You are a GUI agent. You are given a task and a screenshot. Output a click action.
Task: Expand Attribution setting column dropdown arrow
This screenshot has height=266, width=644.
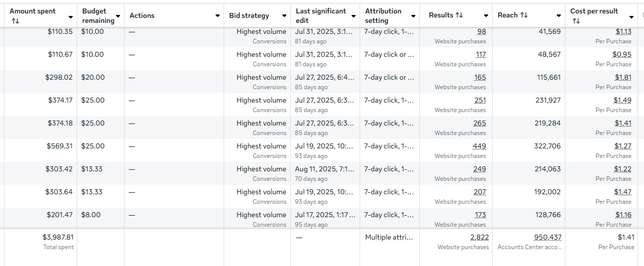(414, 16)
